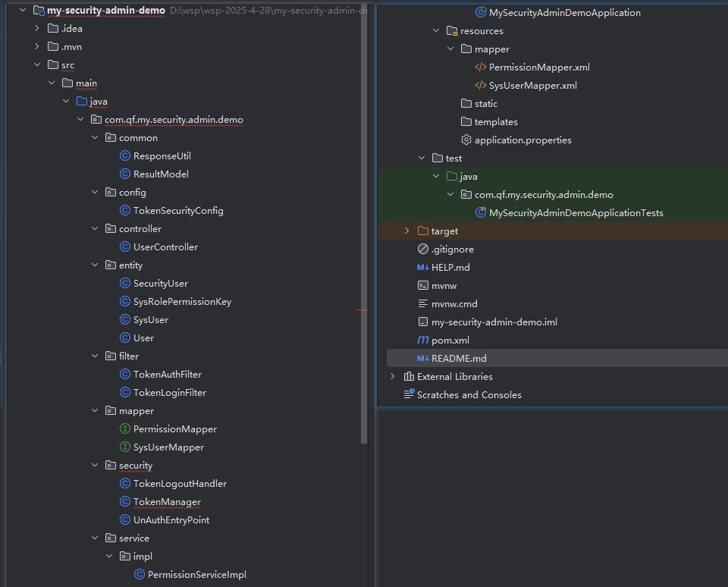Select the templates folder
The image size is (728, 587).
tap(496, 121)
